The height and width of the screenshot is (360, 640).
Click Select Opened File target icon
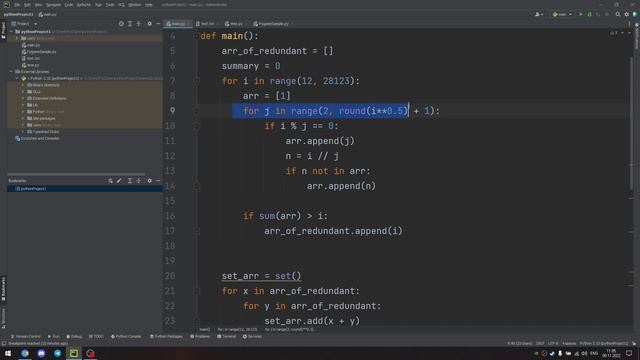click(x=121, y=24)
